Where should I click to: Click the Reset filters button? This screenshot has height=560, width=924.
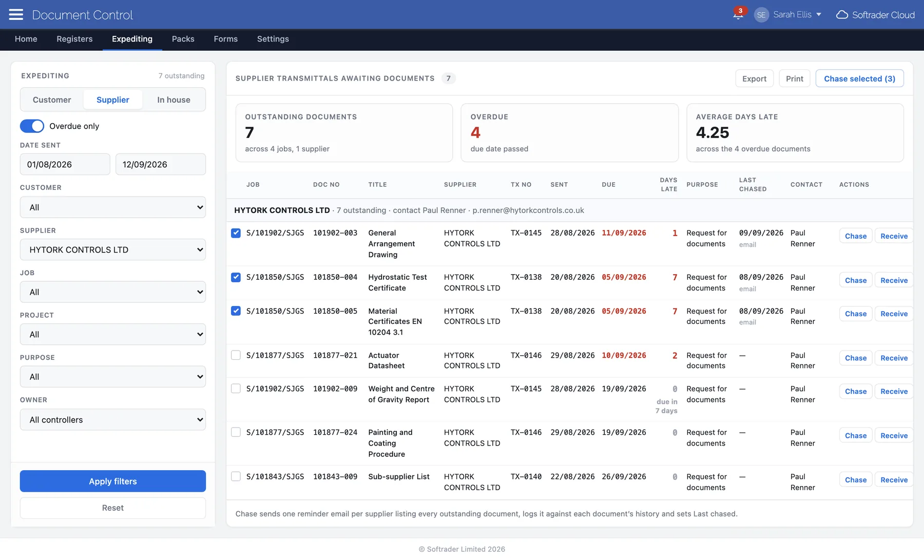tap(113, 508)
